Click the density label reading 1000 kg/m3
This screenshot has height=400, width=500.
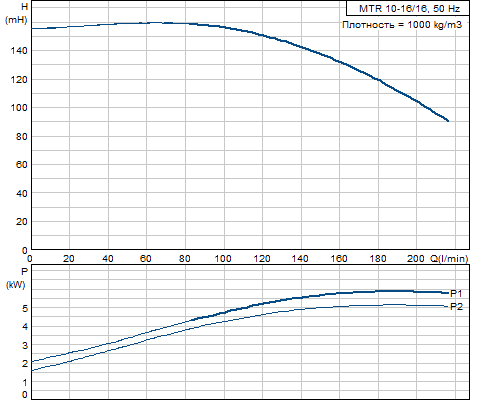[x=402, y=25]
